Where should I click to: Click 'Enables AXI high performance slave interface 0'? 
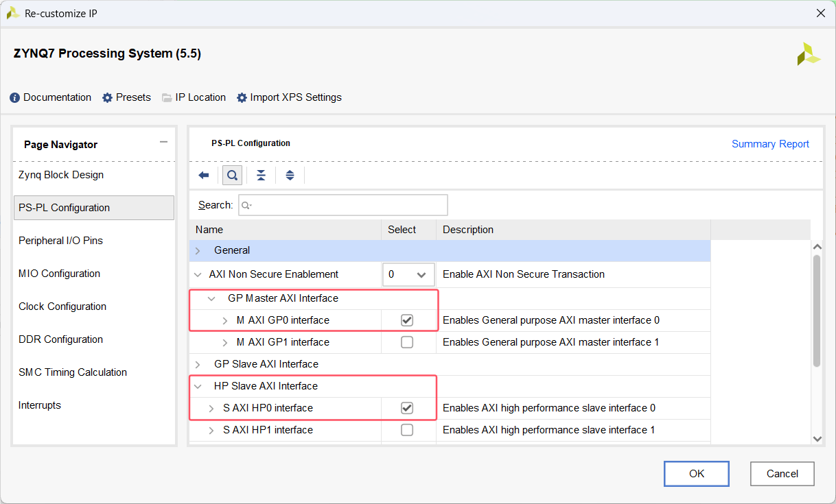click(x=549, y=408)
